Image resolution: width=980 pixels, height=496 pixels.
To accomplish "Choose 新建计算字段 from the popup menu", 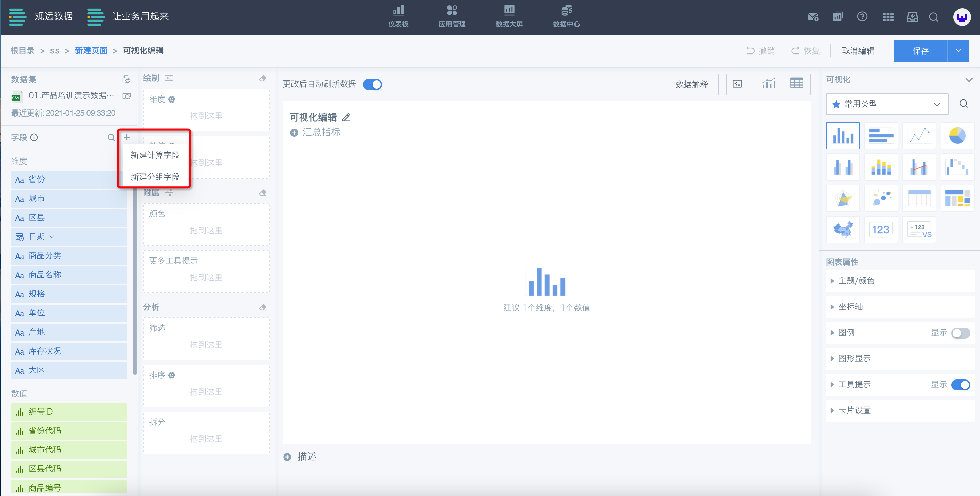I will pos(155,155).
